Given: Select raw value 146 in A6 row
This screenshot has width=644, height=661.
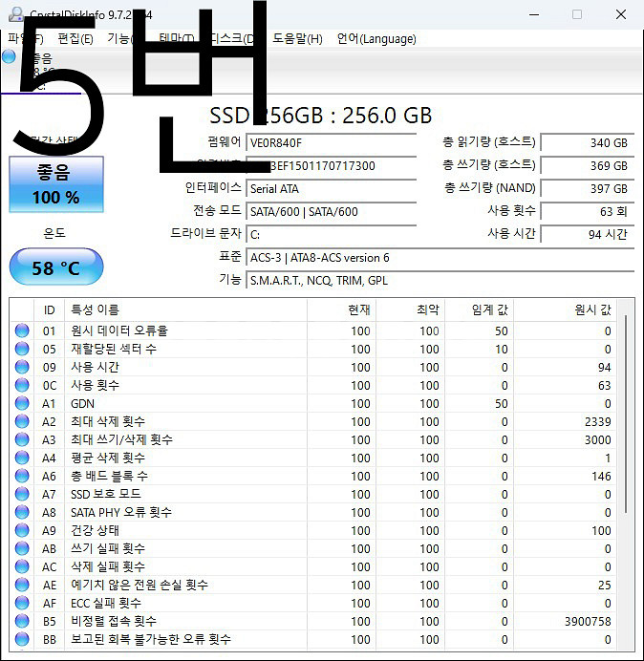Looking at the screenshot, I should pos(601,476).
